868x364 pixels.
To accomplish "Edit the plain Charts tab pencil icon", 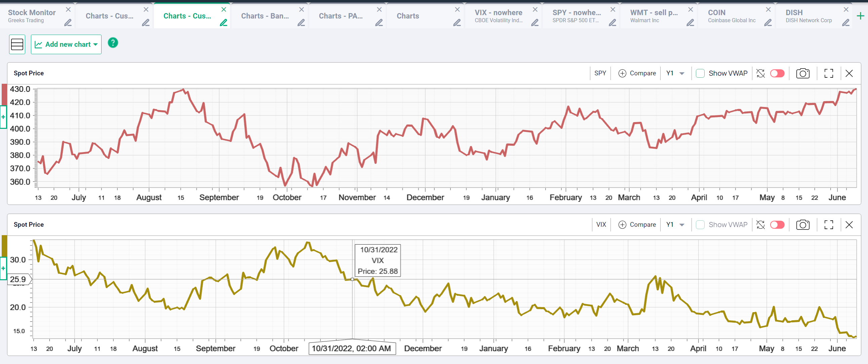I will [x=457, y=23].
